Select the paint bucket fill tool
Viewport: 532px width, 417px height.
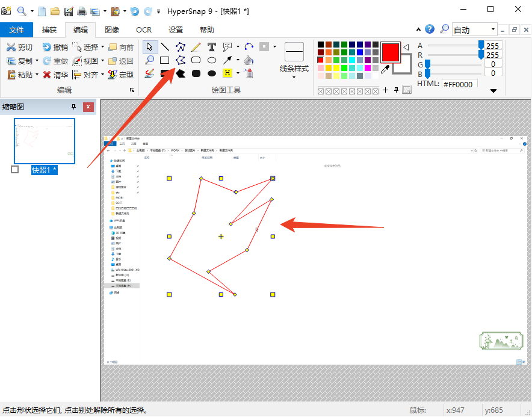point(249,60)
